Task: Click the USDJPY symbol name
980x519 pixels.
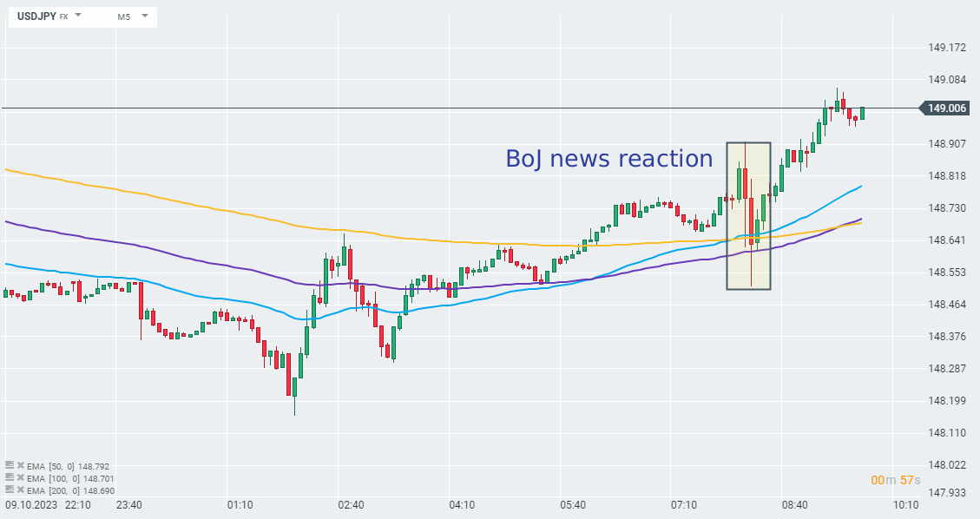Action: pyautogui.click(x=36, y=16)
